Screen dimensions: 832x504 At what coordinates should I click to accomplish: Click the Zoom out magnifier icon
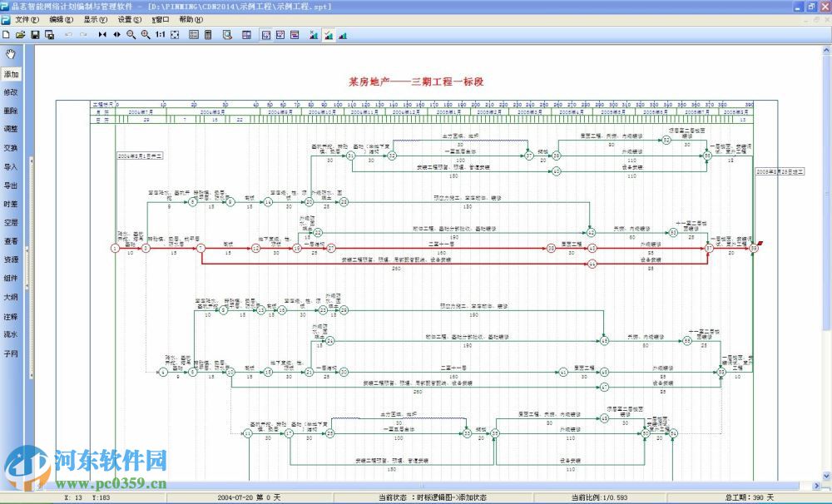(131, 35)
